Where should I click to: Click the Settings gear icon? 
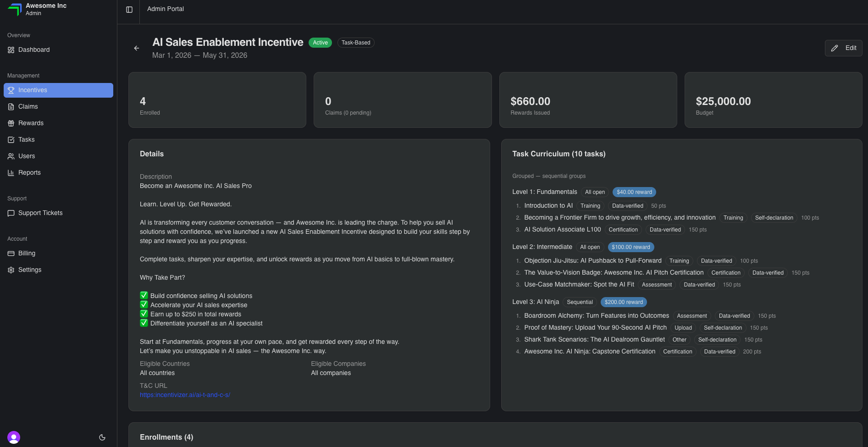tap(11, 270)
